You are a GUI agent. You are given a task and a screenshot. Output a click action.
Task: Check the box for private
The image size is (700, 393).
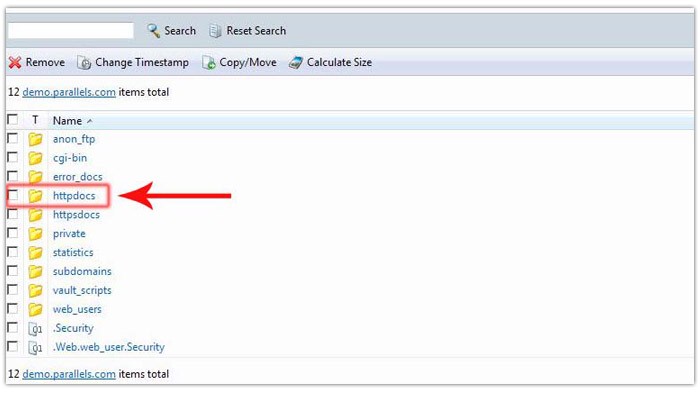pyautogui.click(x=13, y=233)
